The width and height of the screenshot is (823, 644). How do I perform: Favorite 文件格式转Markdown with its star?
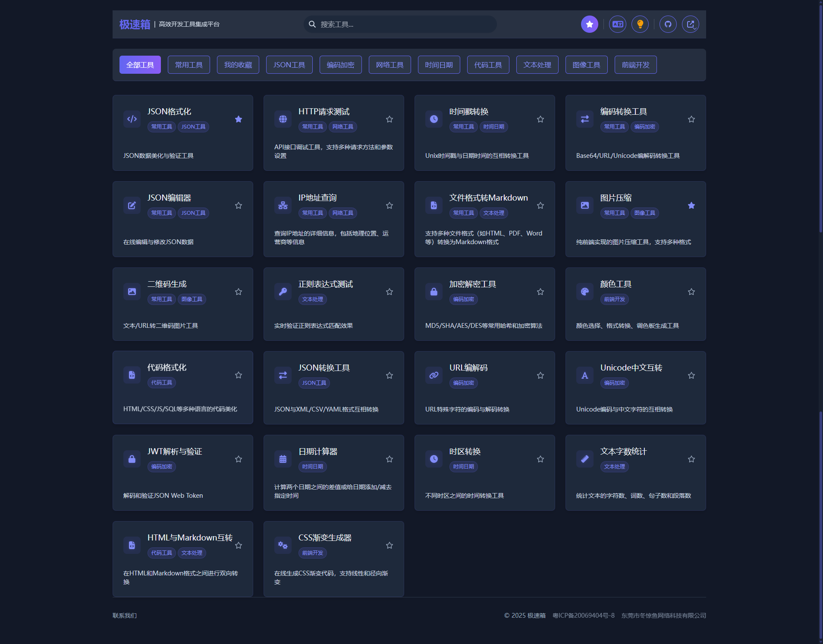[540, 205]
